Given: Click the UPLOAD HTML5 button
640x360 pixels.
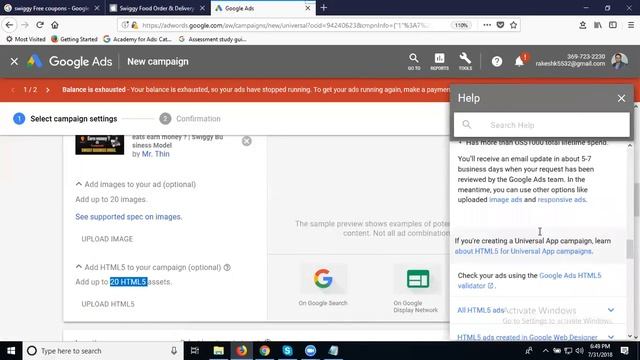Looking at the screenshot, I should click(108, 304).
